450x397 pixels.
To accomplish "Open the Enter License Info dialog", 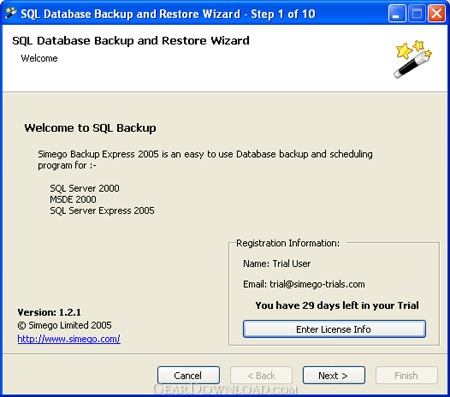I will [x=334, y=329].
